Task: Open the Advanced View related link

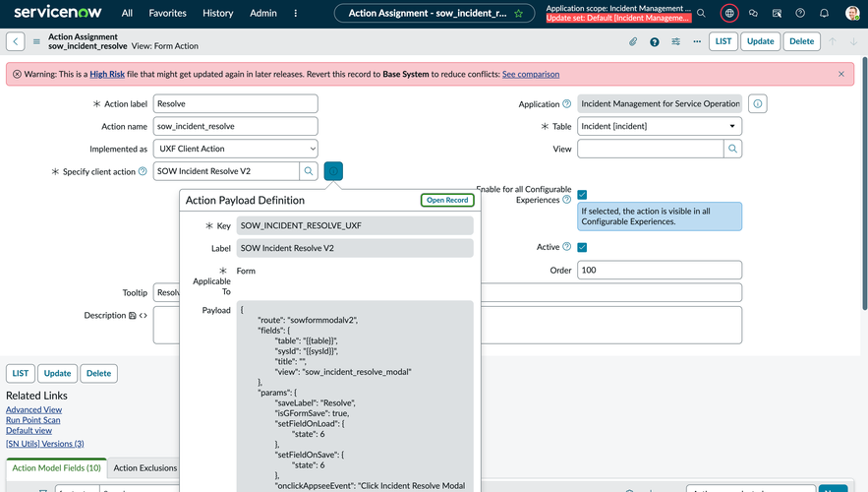Action: (x=33, y=409)
